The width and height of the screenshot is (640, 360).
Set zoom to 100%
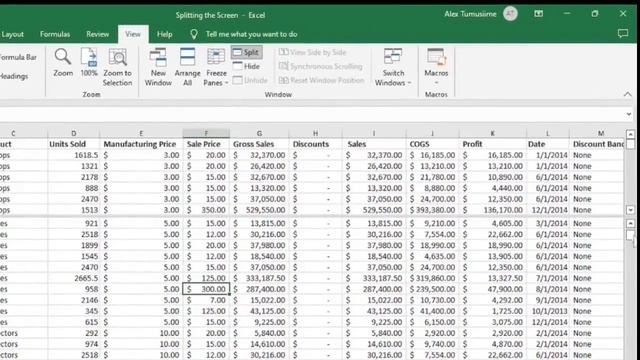89,62
